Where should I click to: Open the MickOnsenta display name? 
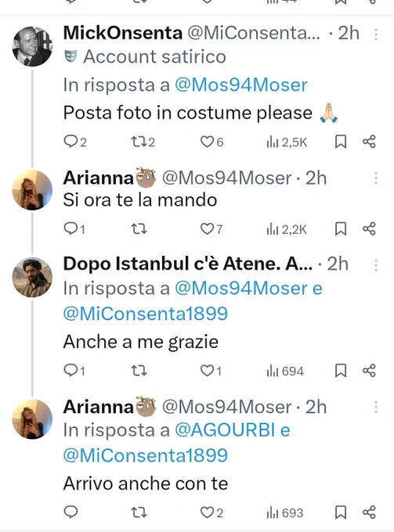point(123,33)
